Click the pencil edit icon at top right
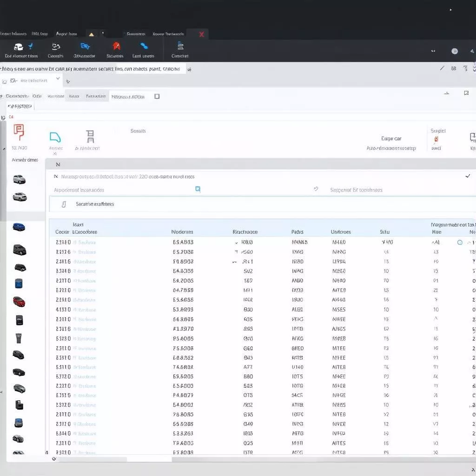The image size is (476, 476). (442, 68)
